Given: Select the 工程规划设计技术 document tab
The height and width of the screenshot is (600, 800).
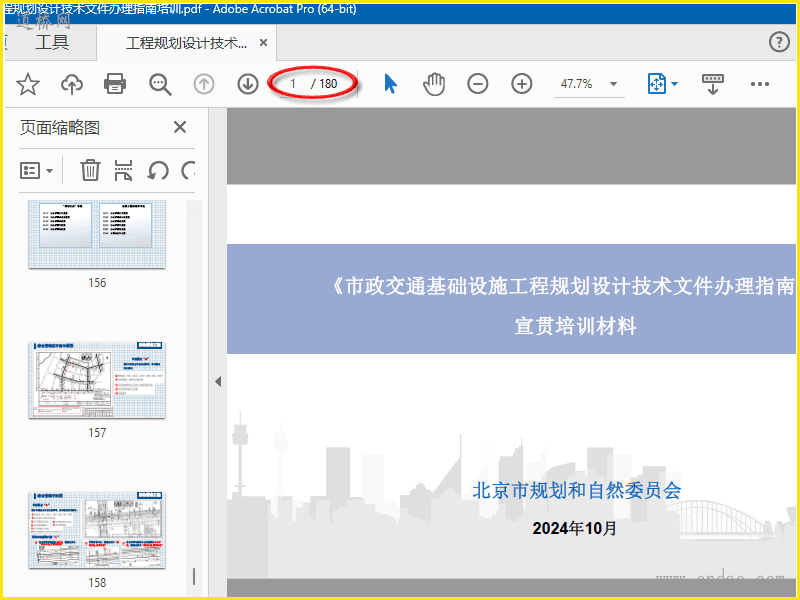Looking at the screenshot, I should [x=186, y=43].
